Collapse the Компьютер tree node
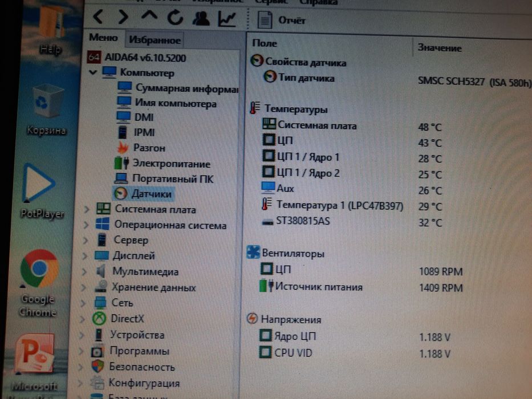 coord(93,72)
